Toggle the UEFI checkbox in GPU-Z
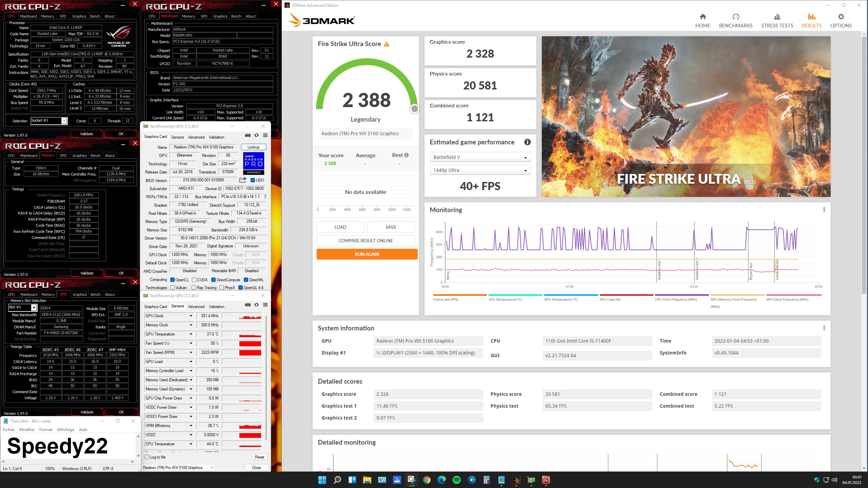Viewport: 868px width, 488px height. (253, 180)
